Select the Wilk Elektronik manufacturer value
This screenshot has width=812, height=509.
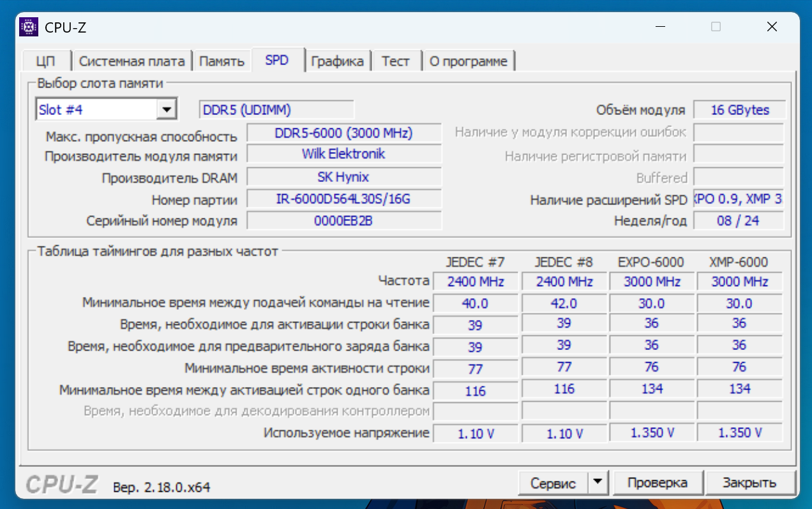coord(343,154)
